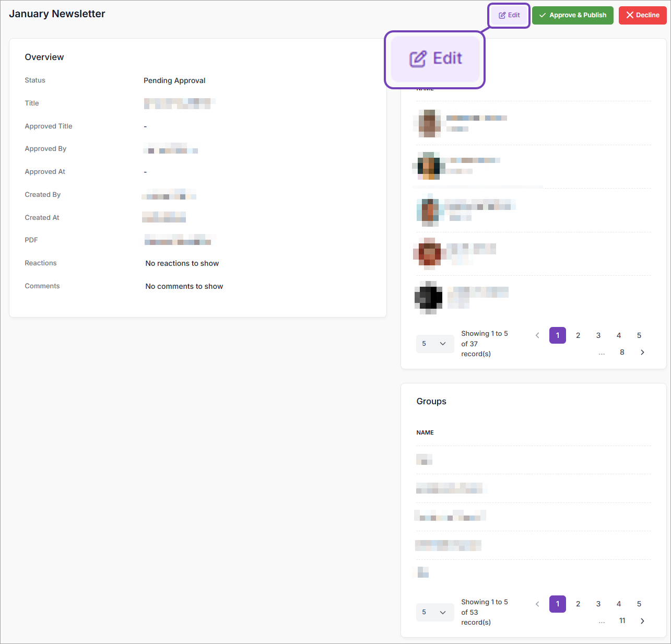The height and width of the screenshot is (644, 671).
Task: Select page 5 in Groups pagination
Action: (x=639, y=604)
